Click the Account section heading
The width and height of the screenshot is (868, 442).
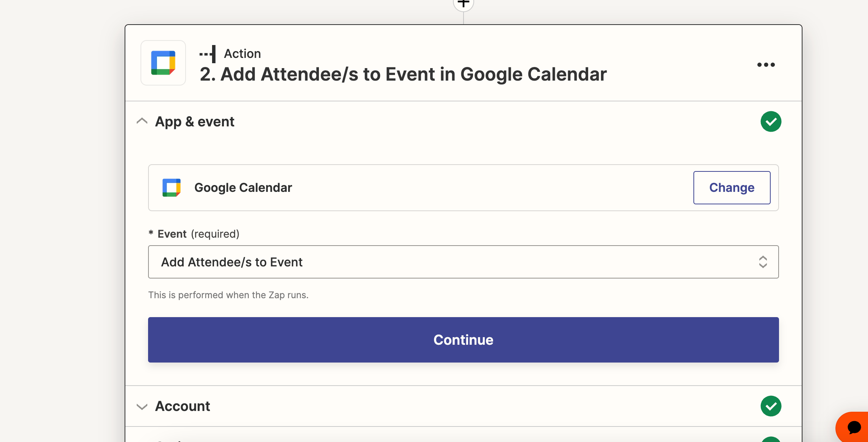click(183, 406)
